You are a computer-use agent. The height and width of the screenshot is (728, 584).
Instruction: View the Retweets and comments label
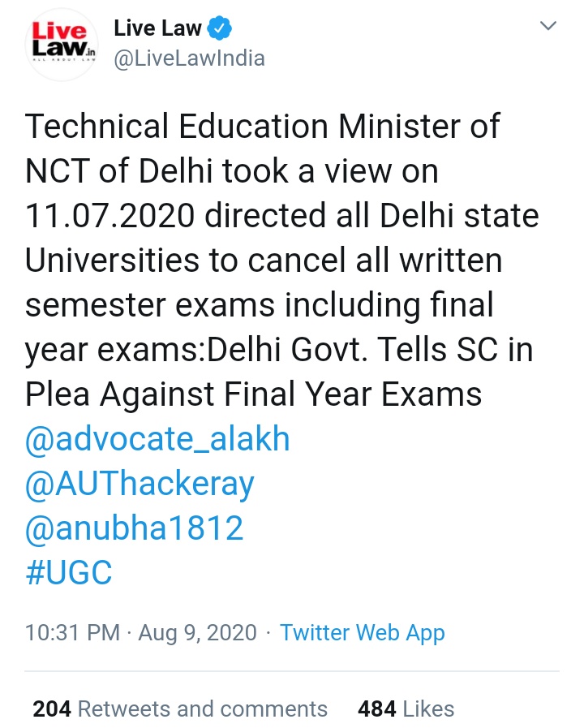tap(203, 709)
